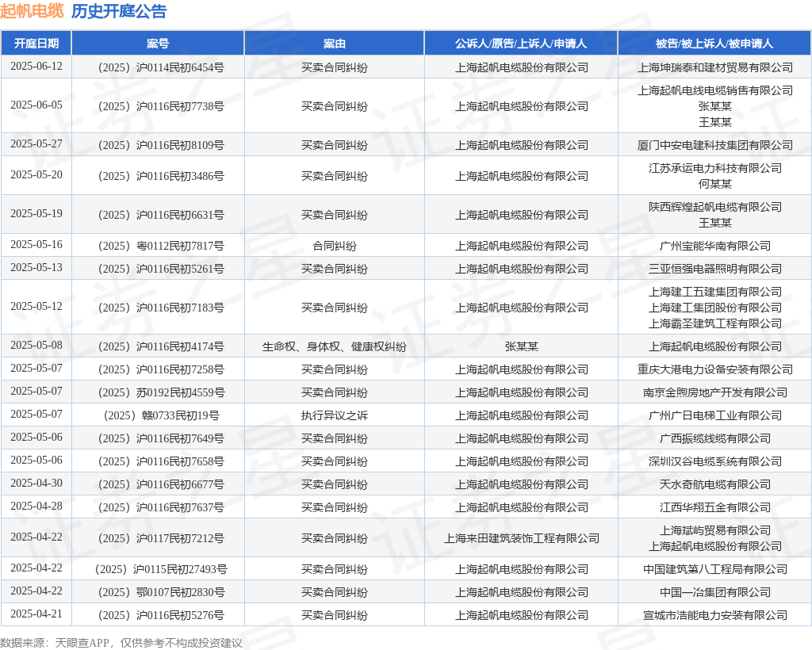
Task: Click defendant 何某某
Action: click(x=715, y=184)
